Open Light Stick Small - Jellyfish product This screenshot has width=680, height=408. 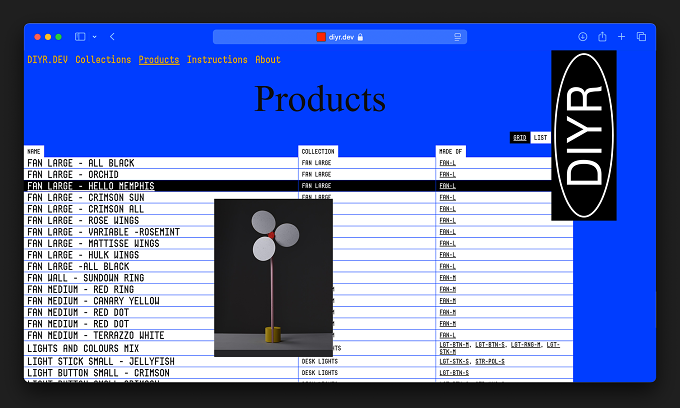101,362
